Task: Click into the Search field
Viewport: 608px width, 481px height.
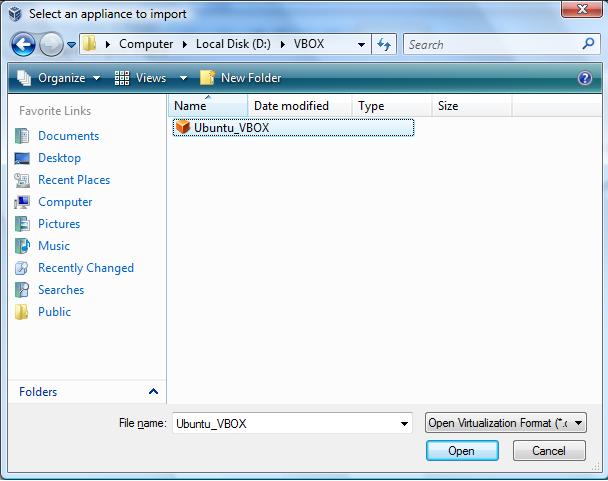Action: tap(492, 45)
